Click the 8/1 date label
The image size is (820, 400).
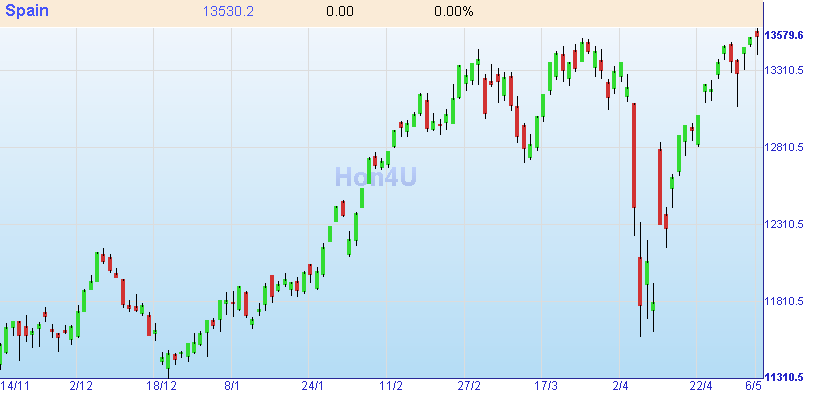(x=232, y=386)
